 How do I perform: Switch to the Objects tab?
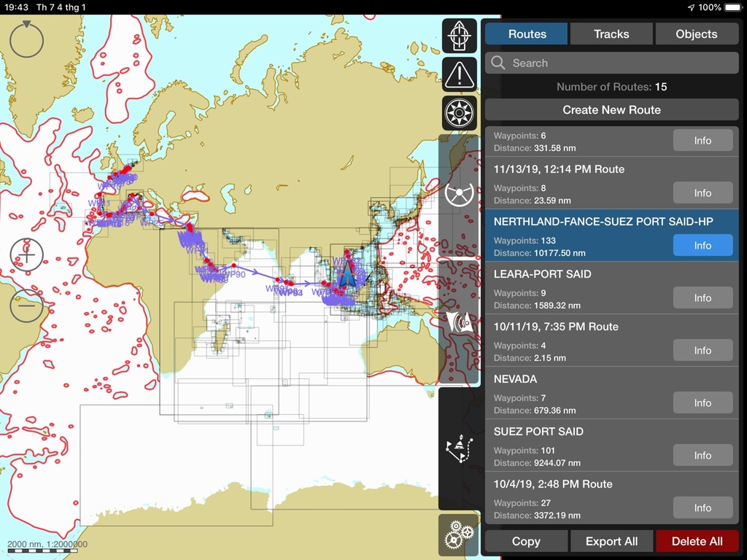click(696, 34)
